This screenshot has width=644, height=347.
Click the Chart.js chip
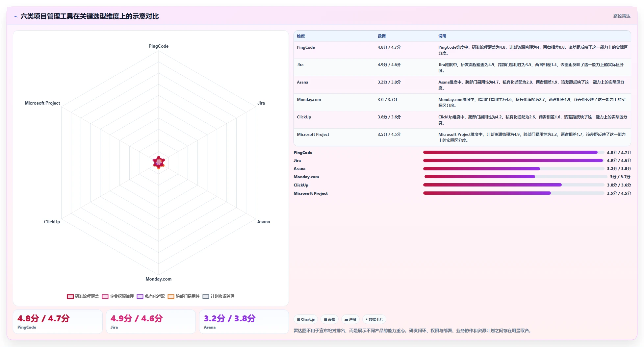point(306,319)
